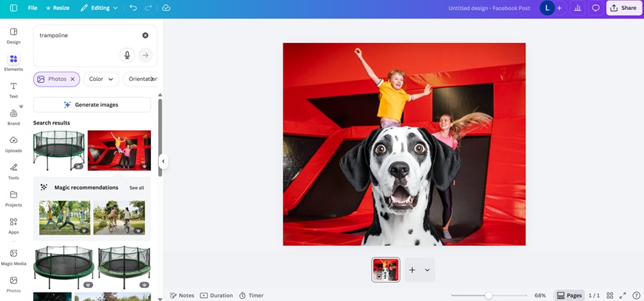The height and width of the screenshot is (301, 644).
Task: Adjust the zoom slider handle
Action: point(488,295)
